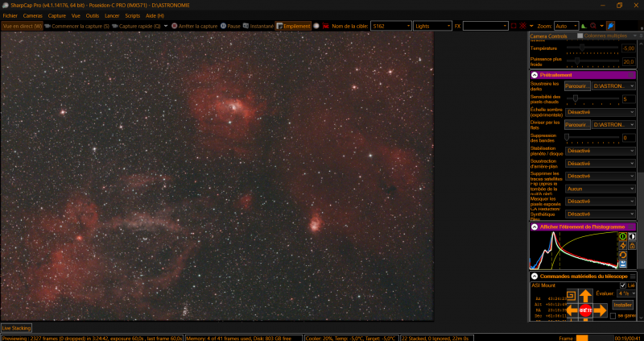The height and width of the screenshot is (341, 644).
Task: Open the Zoom Auto dropdown
Action: tap(567, 26)
